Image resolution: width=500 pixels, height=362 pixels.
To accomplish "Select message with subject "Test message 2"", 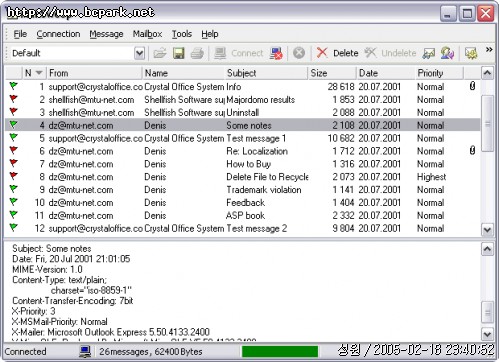I will (243, 228).
